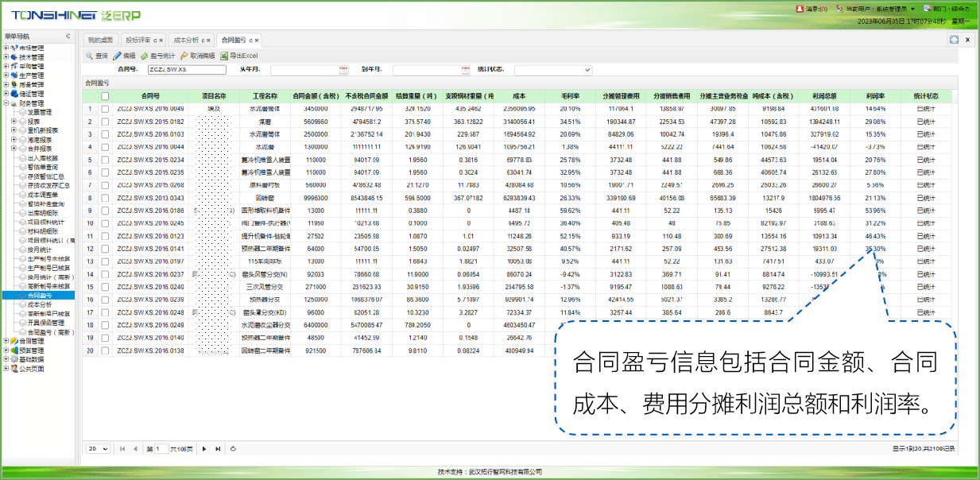Open the 从年月 calendar picker icon
This screenshot has height=480, width=980.
pyautogui.click(x=343, y=70)
